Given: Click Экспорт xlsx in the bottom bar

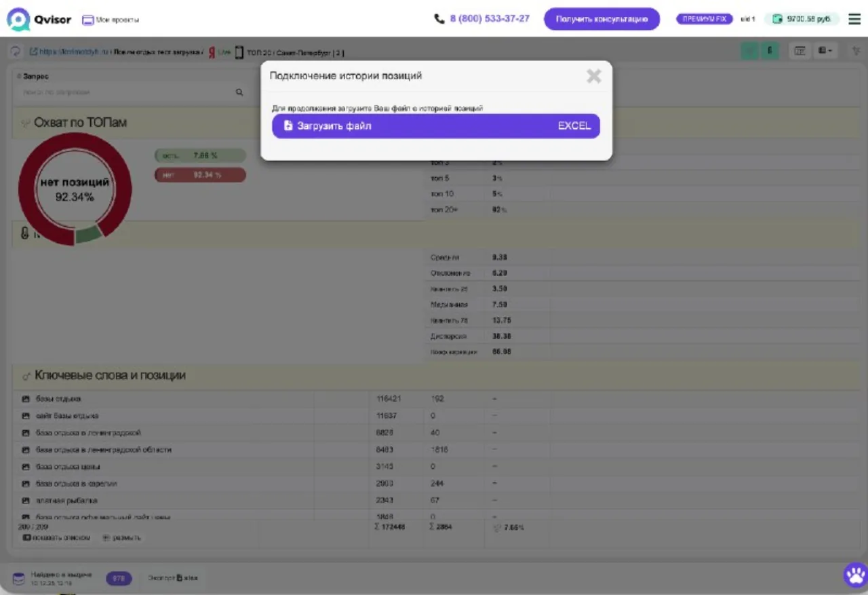Looking at the screenshot, I should point(173,578).
